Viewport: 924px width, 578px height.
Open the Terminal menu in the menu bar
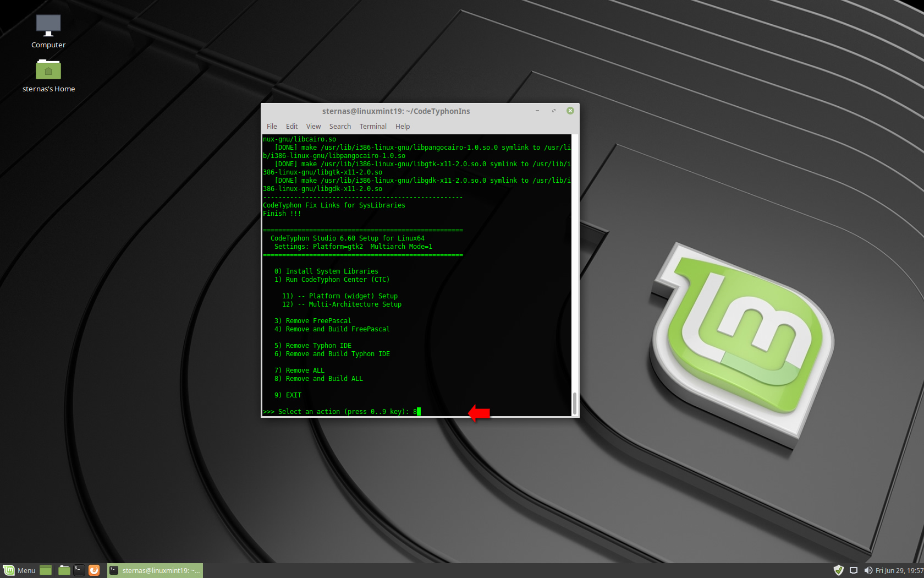[373, 127]
